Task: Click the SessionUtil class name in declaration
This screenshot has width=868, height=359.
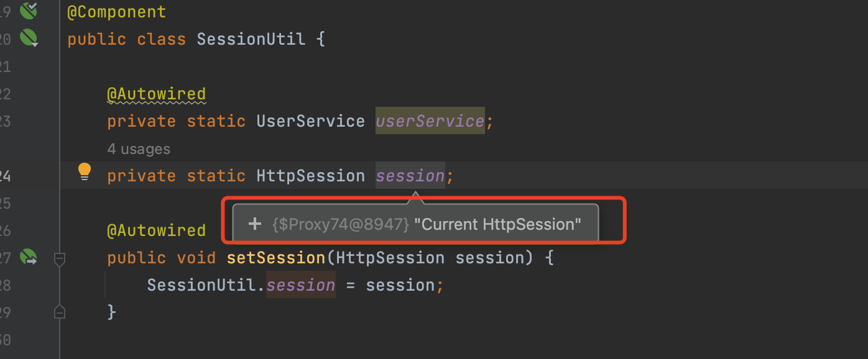Action: pos(251,39)
